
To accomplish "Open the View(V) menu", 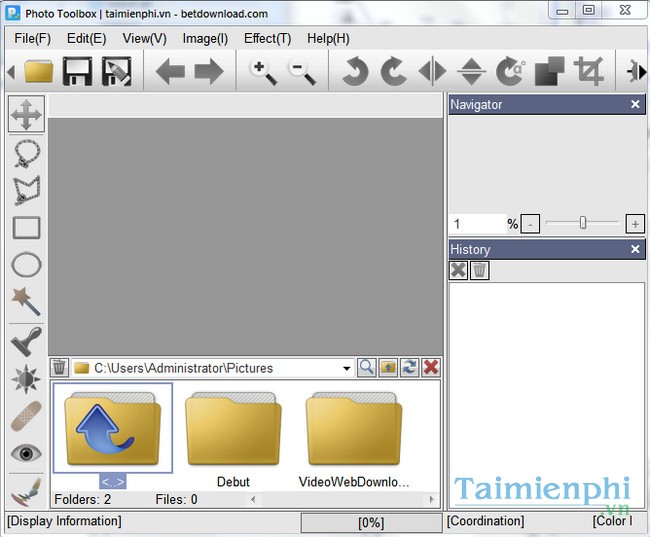I will (x=145, y=39).
